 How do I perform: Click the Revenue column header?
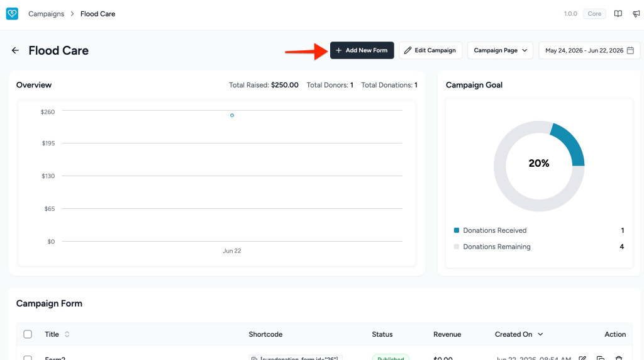447,334
